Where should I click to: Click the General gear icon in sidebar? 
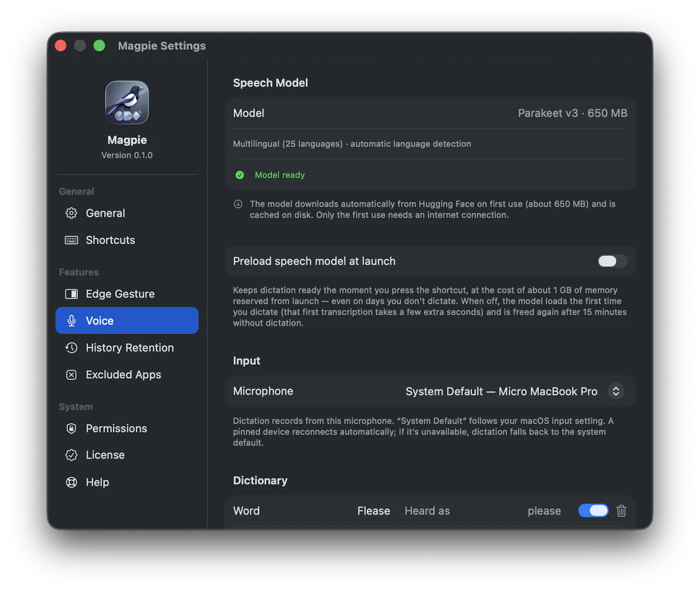pos(71,213)
